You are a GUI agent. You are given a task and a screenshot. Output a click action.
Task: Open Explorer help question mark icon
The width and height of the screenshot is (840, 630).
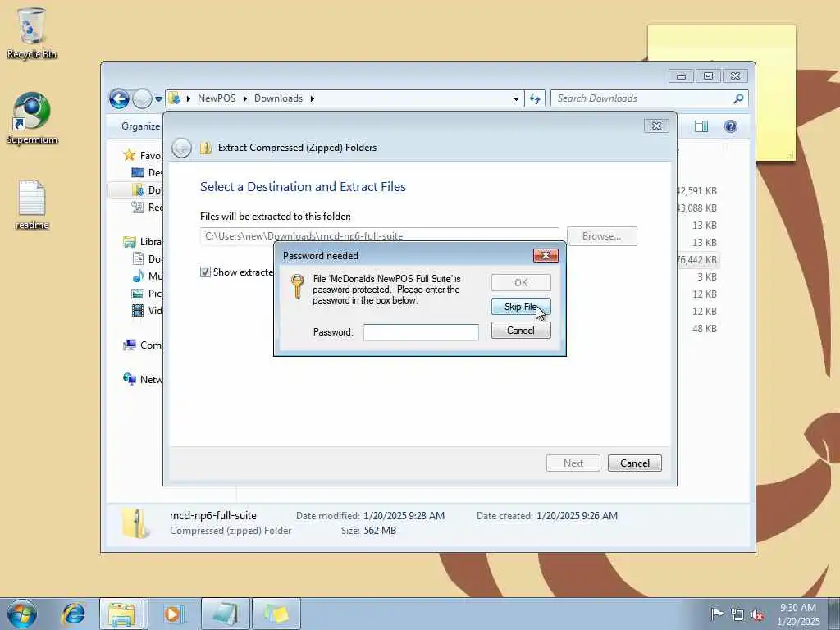coord(731,126)
